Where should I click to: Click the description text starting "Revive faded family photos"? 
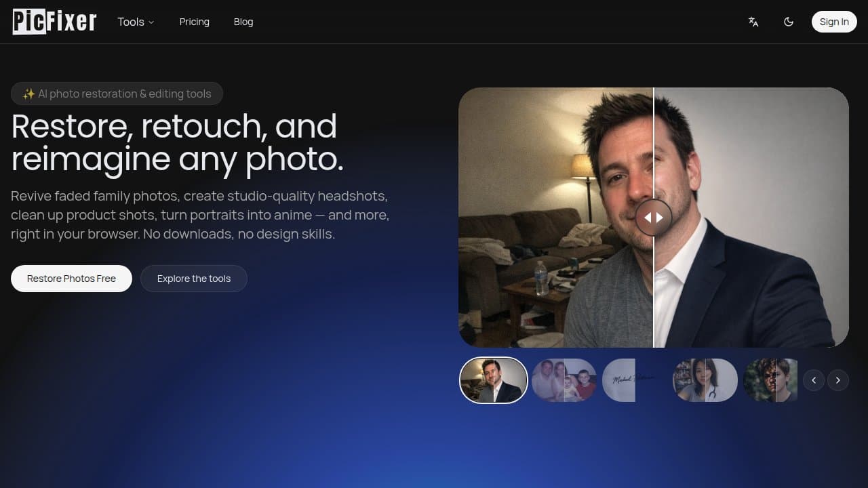[200, 215]
